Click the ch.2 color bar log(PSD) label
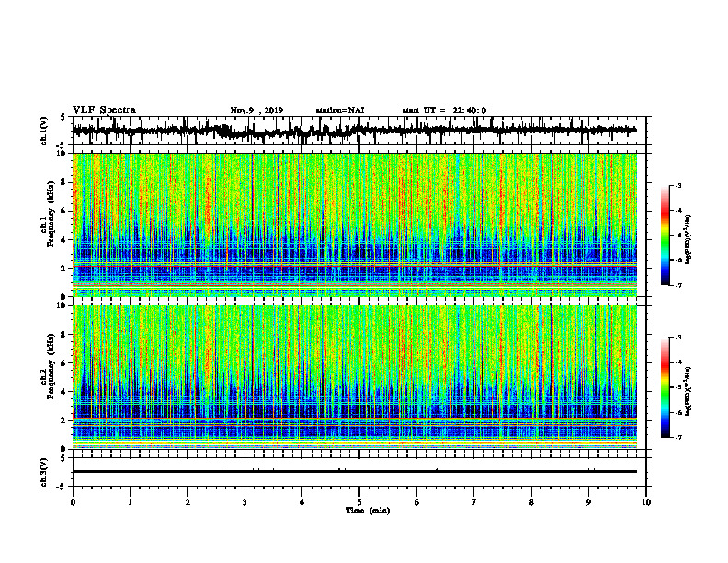The image size is (728, 563). coord(688,392)
